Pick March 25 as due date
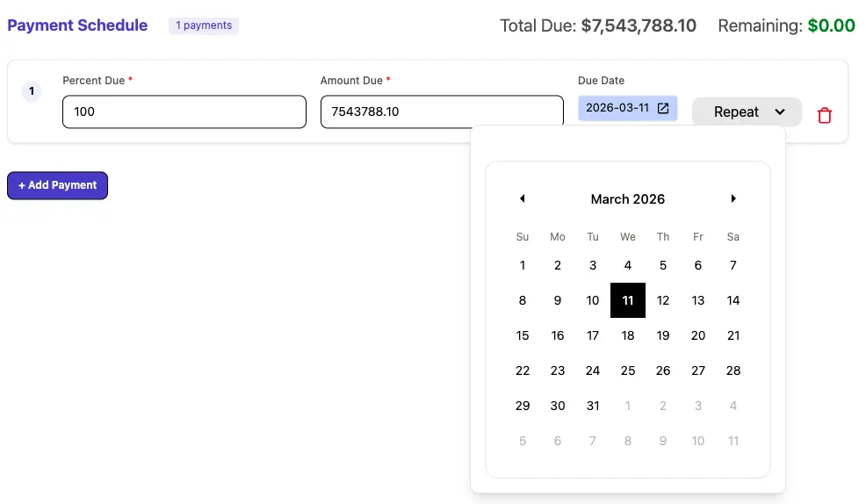 point(628,371)
